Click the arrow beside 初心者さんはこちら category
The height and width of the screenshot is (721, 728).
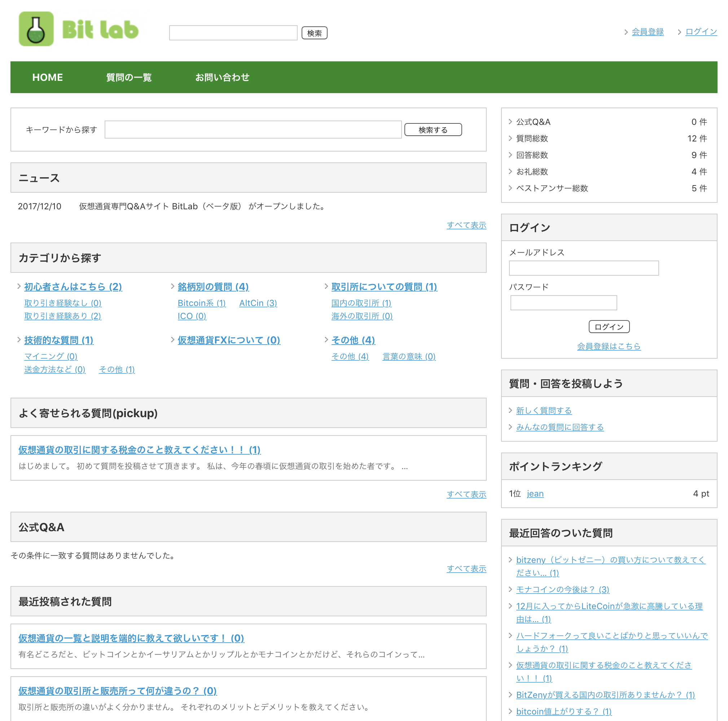pos(19,286)
